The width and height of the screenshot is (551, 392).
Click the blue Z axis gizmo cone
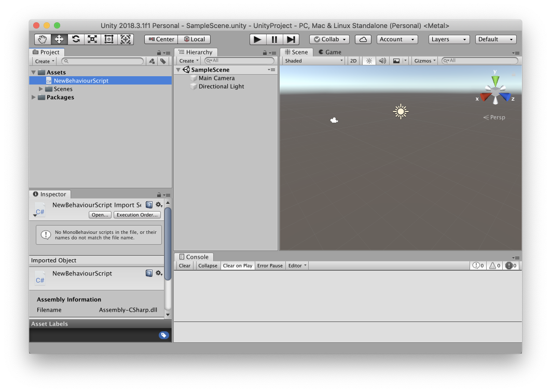(505, 96)
